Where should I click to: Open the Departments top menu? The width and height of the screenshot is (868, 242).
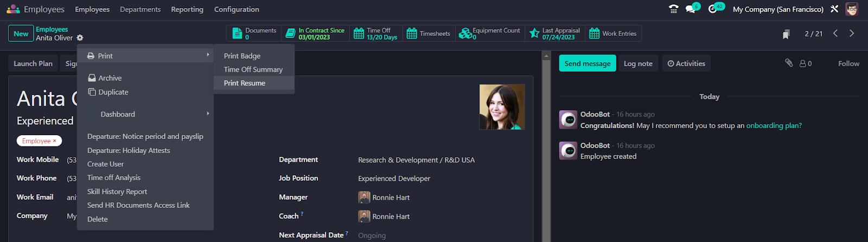tap(140, 9)
